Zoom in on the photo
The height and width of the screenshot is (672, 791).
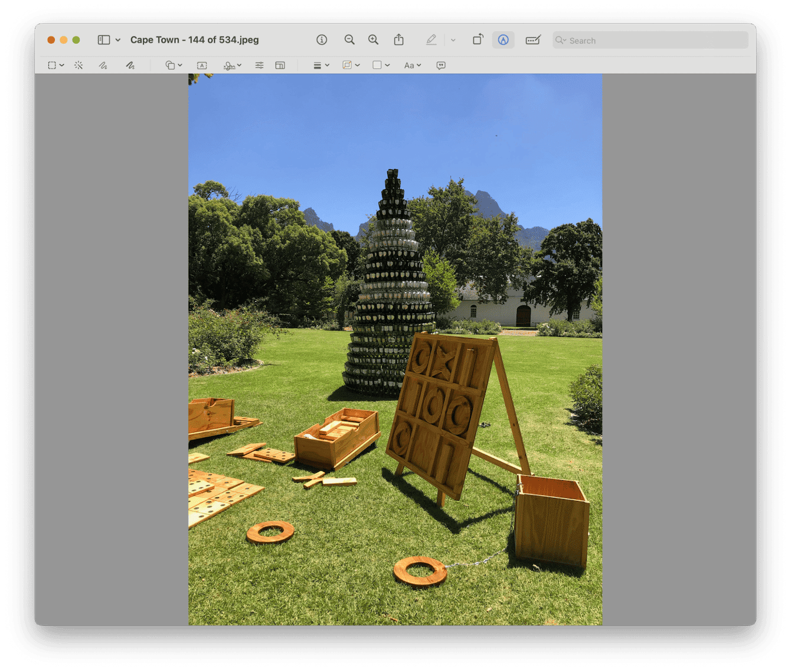pos(373,40)
